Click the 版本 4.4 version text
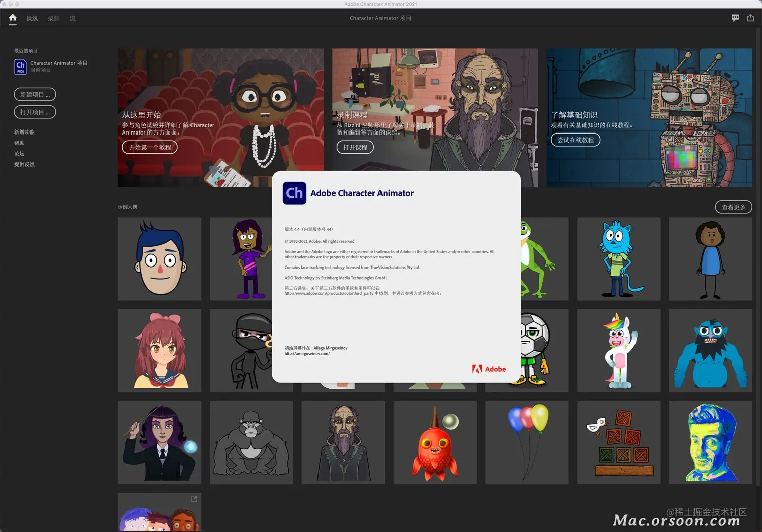Screen dimensions: 762x532 point(308,229)
